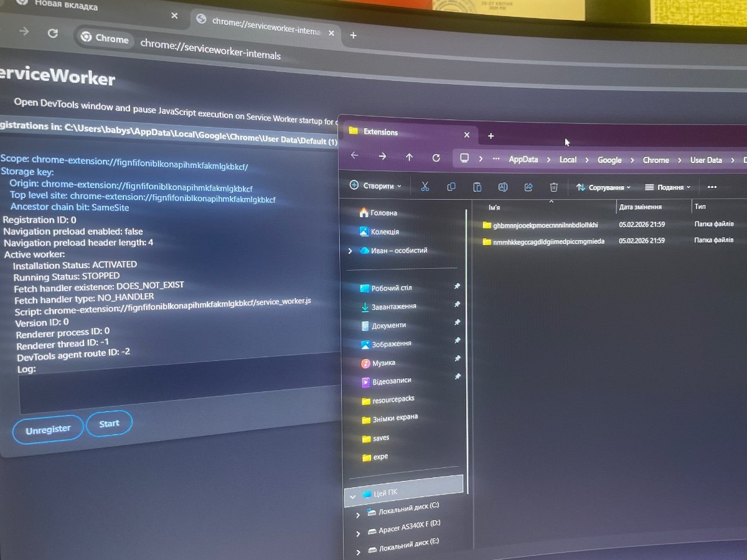The height and width of the screenshot is (560, 747).
Task: Click the Unregister button
Action: click(48, 429)
